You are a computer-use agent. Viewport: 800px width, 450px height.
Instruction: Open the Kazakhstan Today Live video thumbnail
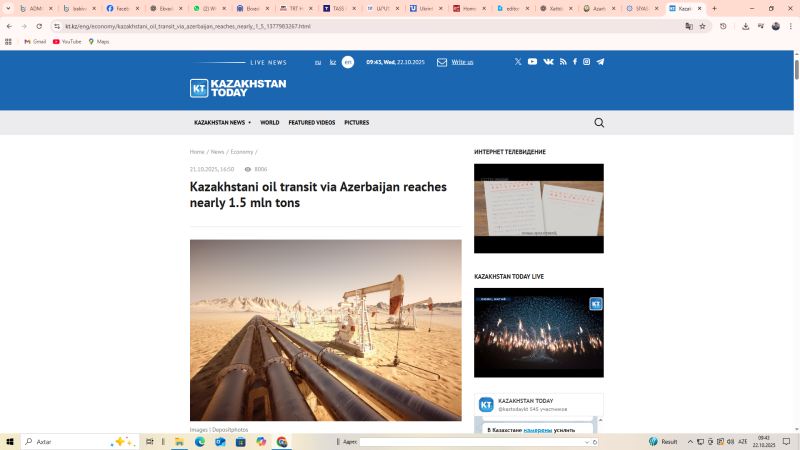point(538,332)
